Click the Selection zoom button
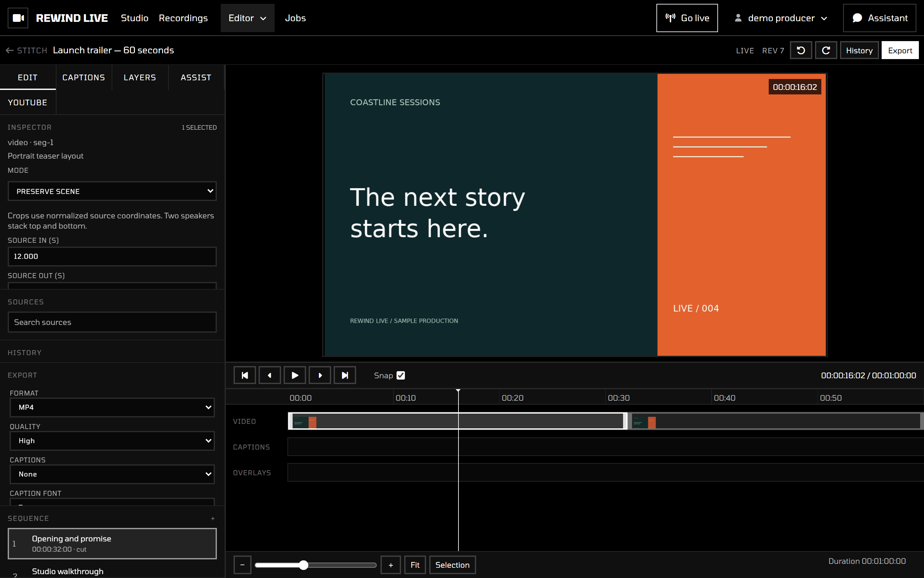This screenshot has height=578, width=924. (x=452, y=565)
